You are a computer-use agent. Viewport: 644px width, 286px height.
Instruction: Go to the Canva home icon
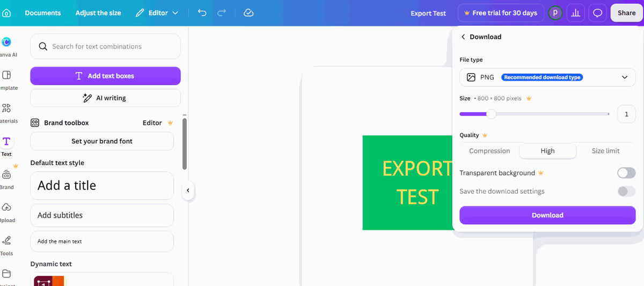6,13
